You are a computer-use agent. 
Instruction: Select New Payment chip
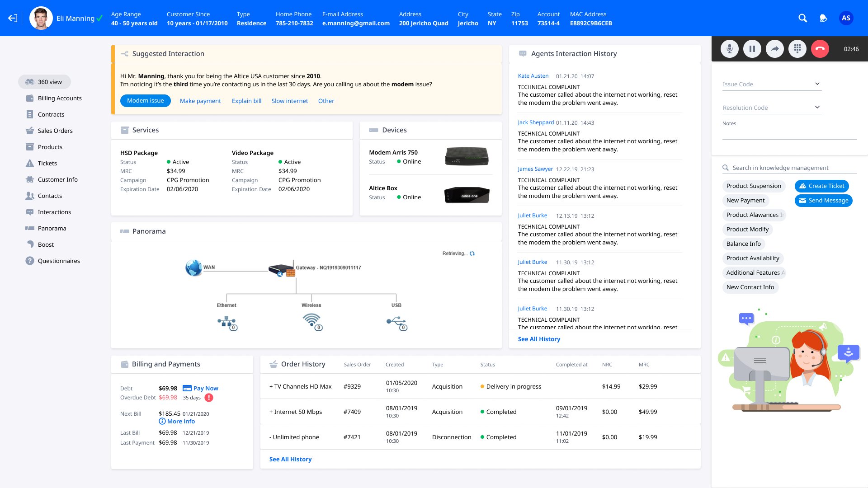pyautogui.click(x=745, y=200)
